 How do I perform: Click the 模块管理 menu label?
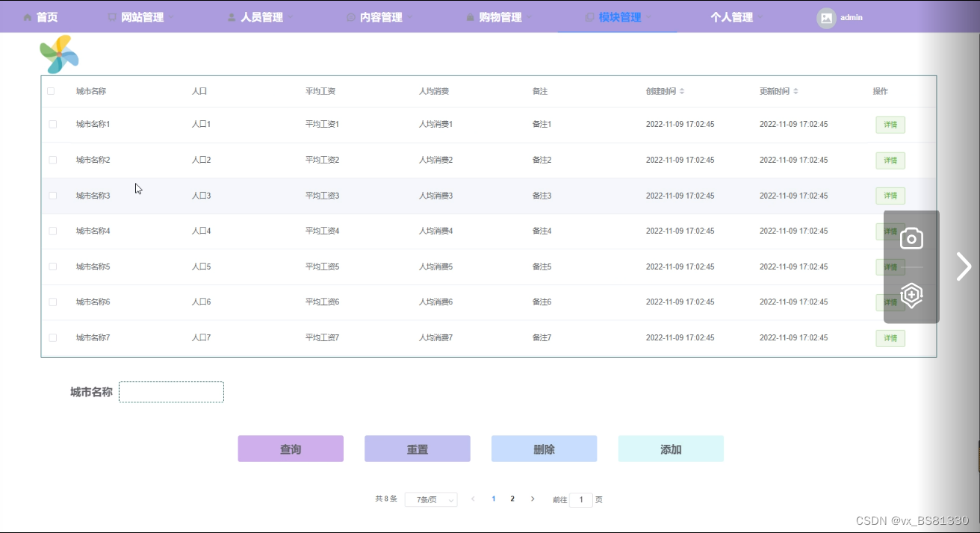pyautogui.click(x=619, y=17)
